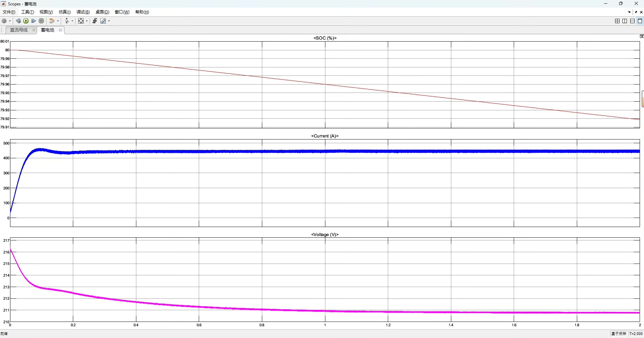Open the 窗口(W) menu
Screen dimensions: 644x338
coord(122,12)
